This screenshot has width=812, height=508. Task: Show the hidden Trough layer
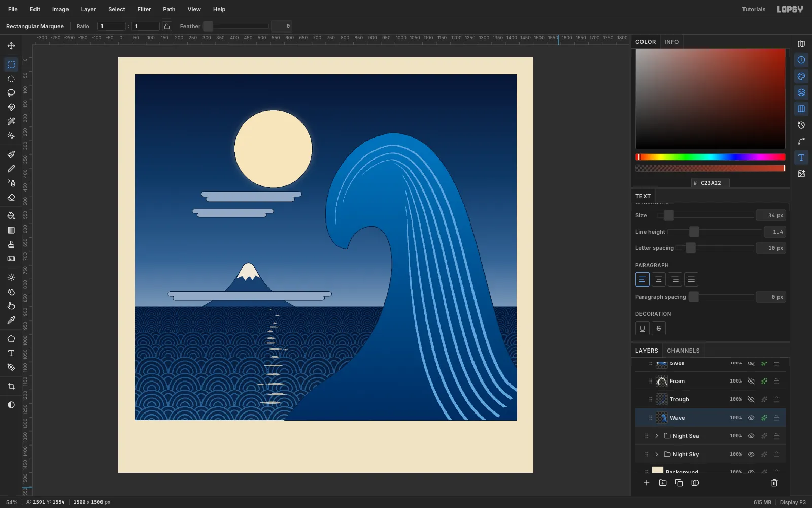pyautogui.click(x=751, y=399)
